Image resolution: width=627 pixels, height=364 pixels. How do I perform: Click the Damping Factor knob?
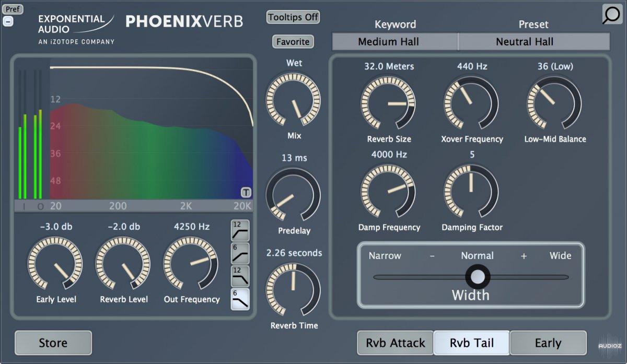(x=471, y=191)
